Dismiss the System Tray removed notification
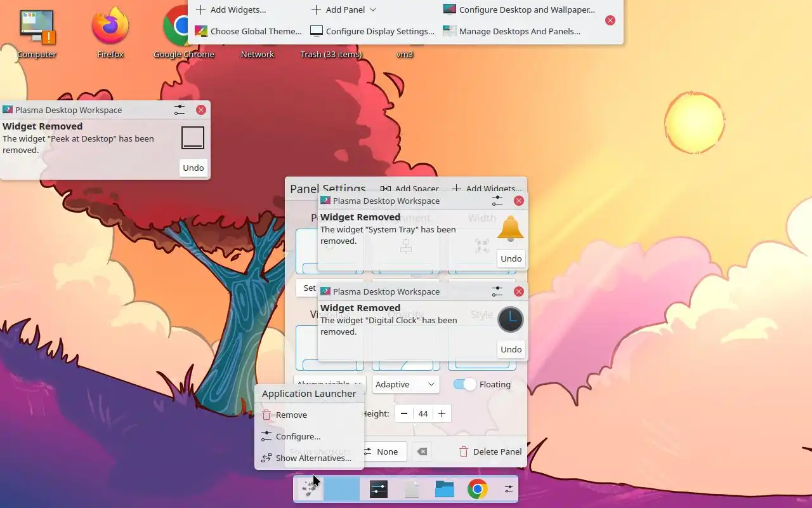This screenshot has width=812, height=508. click(519, 201)
